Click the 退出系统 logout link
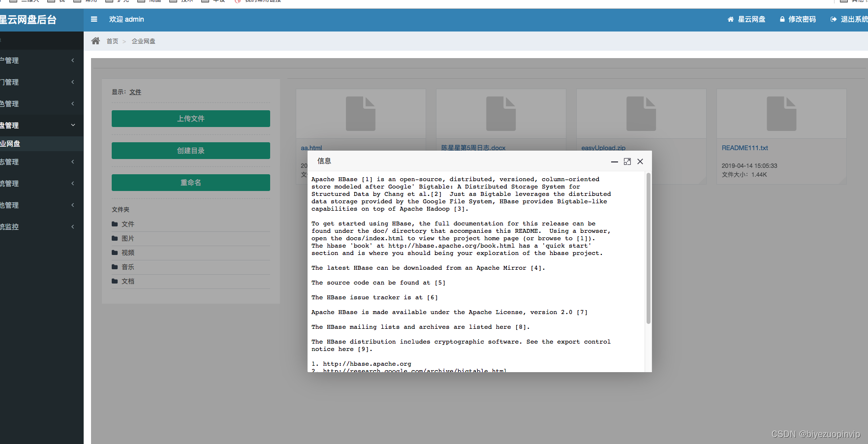Viewport: 868px width, 444px height. (x=854, y=19)
